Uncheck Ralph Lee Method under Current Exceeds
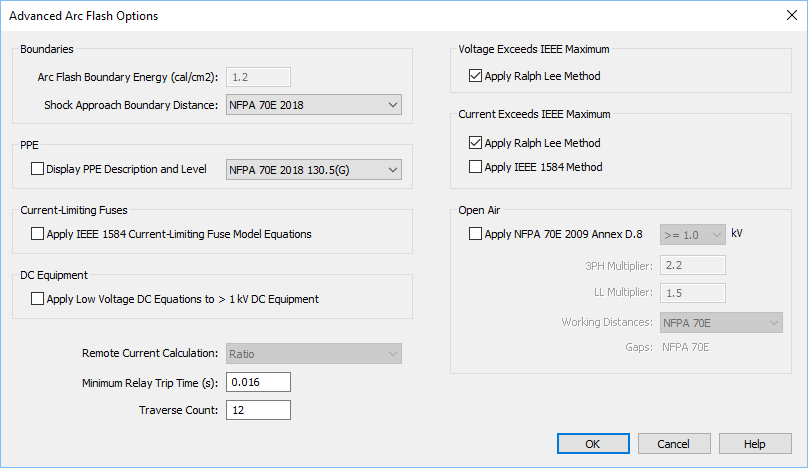Image resolution: width=808 pixels, height=468 pixels. [475, 143]
